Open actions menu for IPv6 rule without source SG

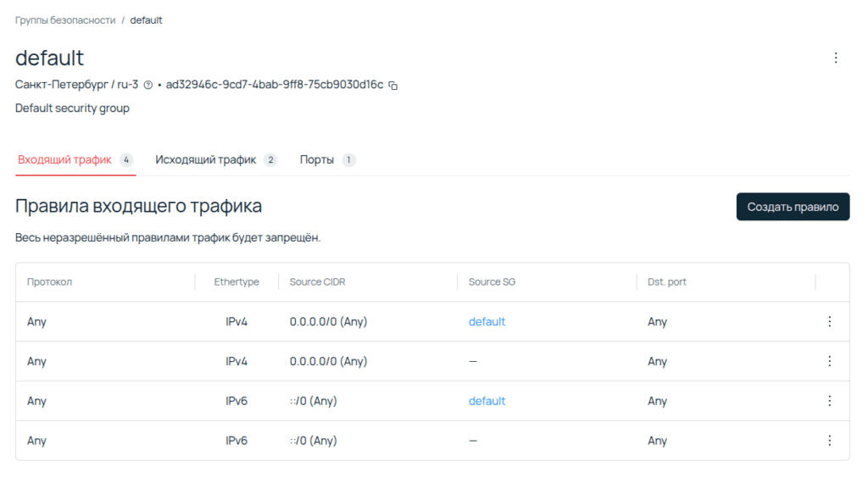pyautogui.click(x=829, y=441)
